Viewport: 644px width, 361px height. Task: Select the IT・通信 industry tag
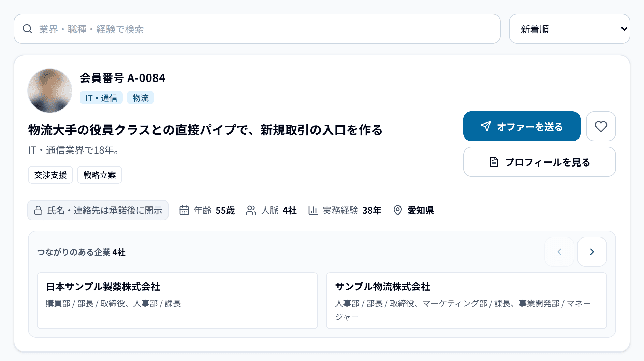coord(101,98)
